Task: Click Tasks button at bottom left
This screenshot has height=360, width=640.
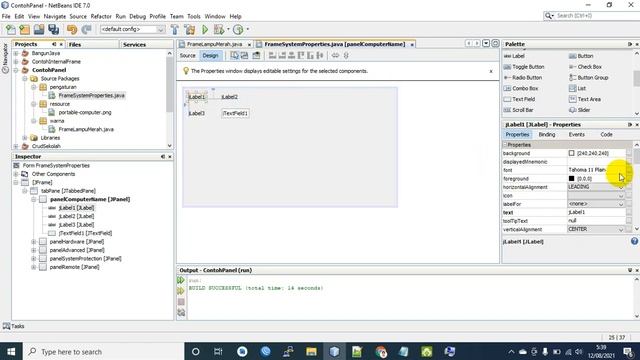Action: (13, 326)
